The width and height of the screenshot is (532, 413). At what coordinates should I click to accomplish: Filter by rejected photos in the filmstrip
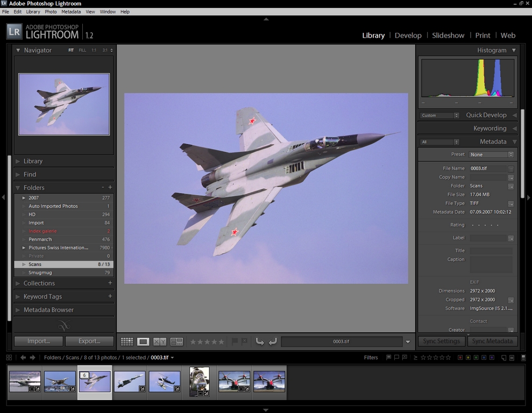[x=405, y=358]
